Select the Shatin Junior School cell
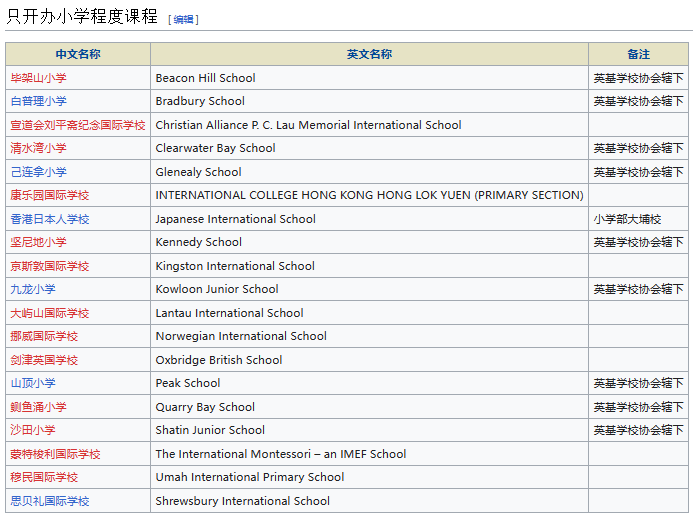Image resolution: width=693 pixels, height=517 pixels. (x=369, y=430)
